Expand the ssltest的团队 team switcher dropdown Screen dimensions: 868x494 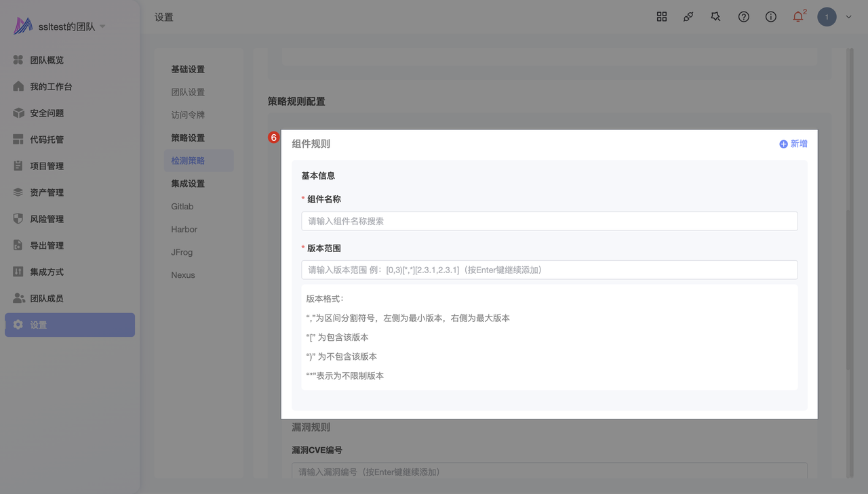(x=102, y=26)
